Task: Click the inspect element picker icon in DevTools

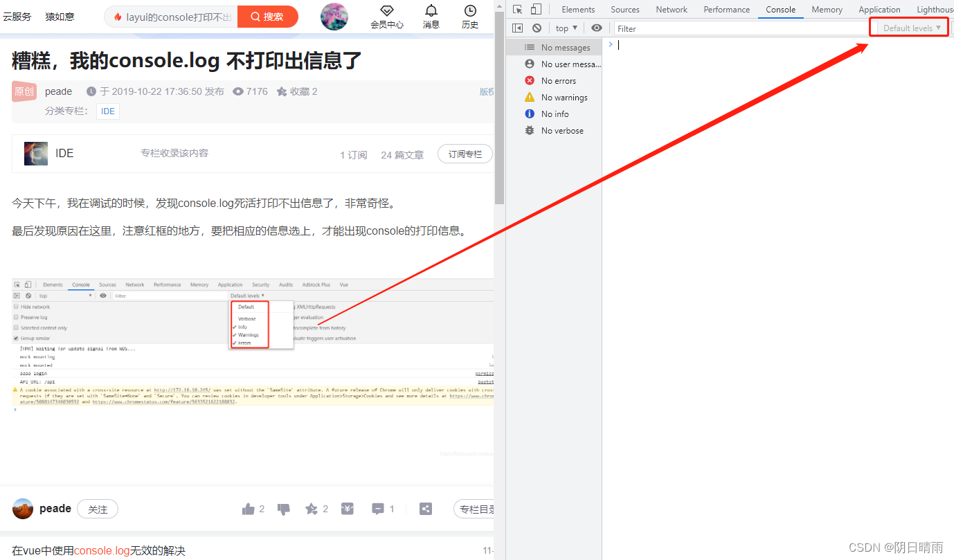Action: (517, 10)
